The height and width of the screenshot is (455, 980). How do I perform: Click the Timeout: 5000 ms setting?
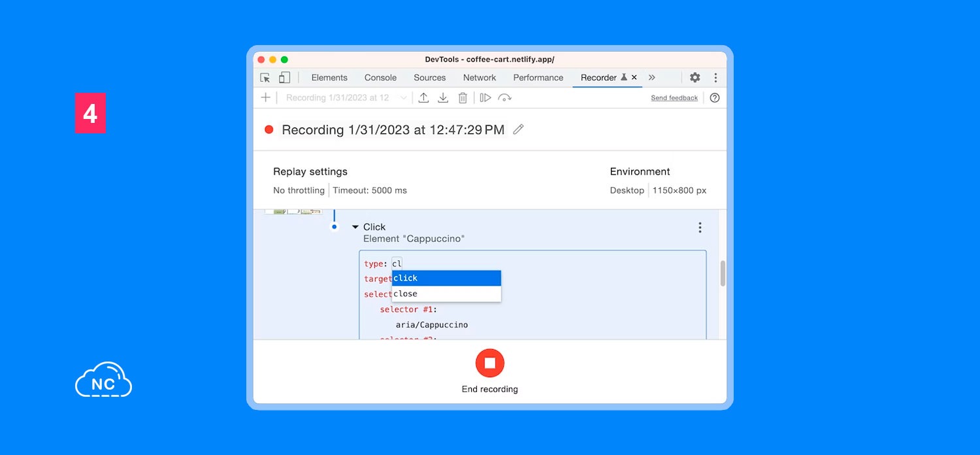(370, 190)
